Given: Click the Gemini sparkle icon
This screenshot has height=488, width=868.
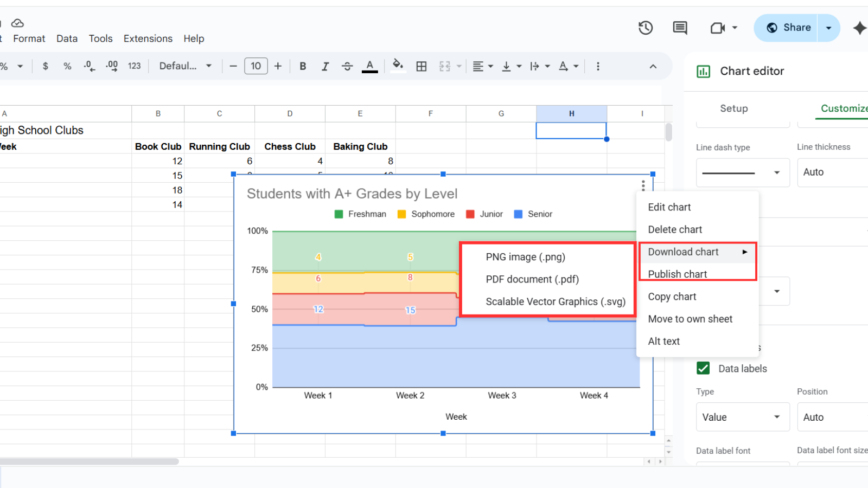Looking at the screenshot, I should [x=860, y=28].
